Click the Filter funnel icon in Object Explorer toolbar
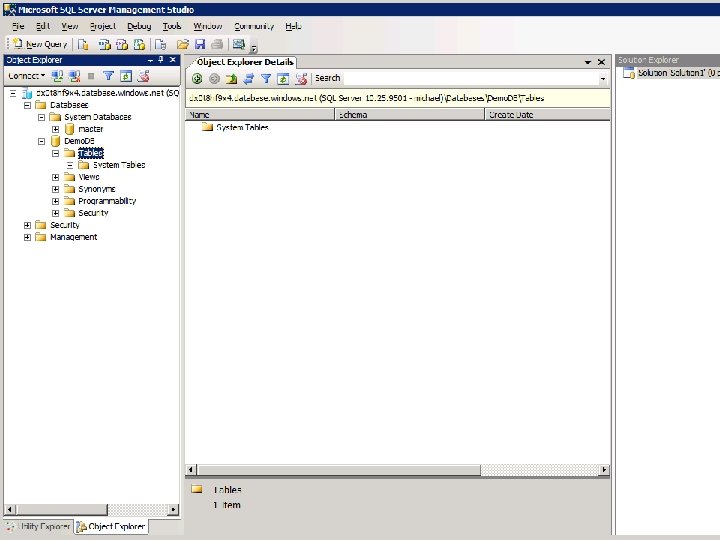 coord(108,76)
